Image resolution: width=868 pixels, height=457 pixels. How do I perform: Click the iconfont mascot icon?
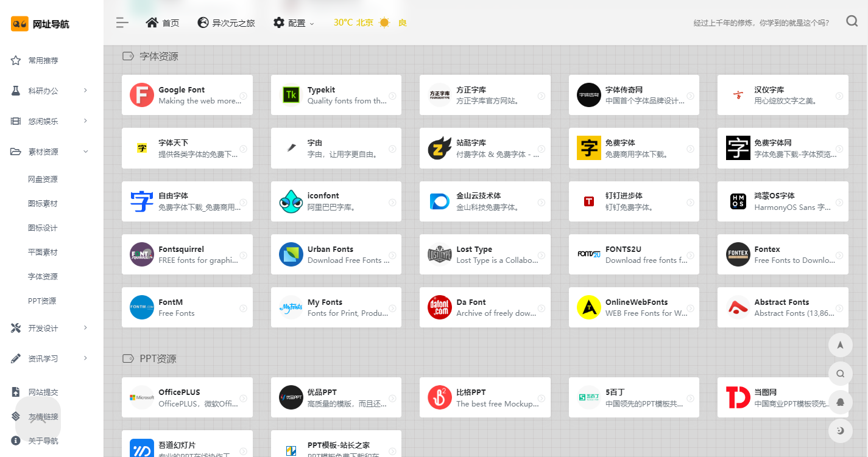pyautogui.click(x=291, y=201)
